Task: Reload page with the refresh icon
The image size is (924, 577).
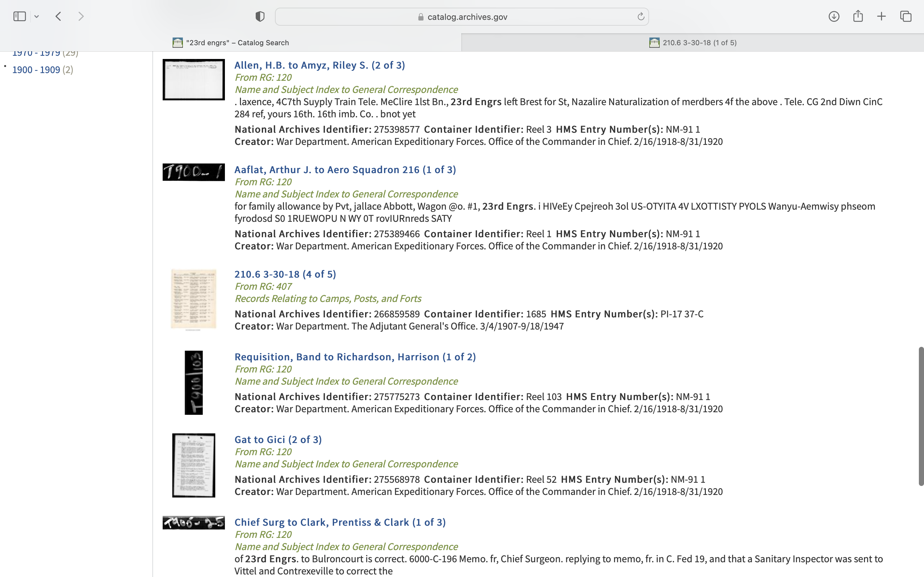Action: click(x=641, y=16)
